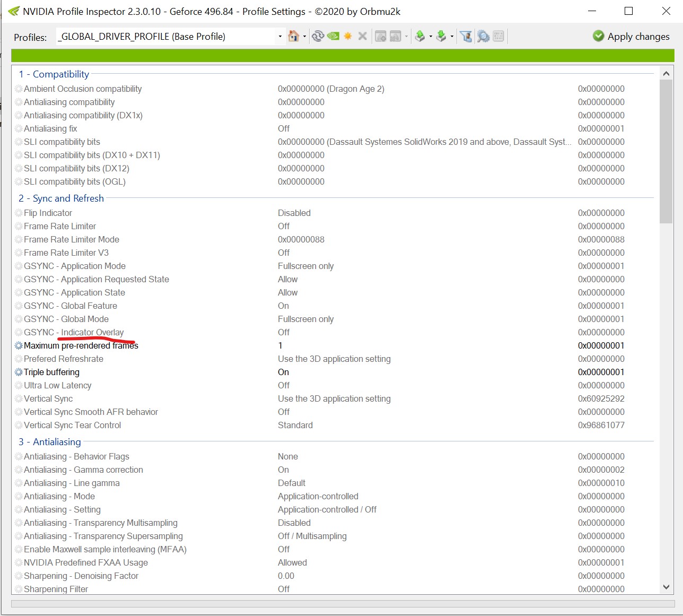683x616 pixels.
Task: Click gear icon beside Triple buffering
Action: [19, 372]
